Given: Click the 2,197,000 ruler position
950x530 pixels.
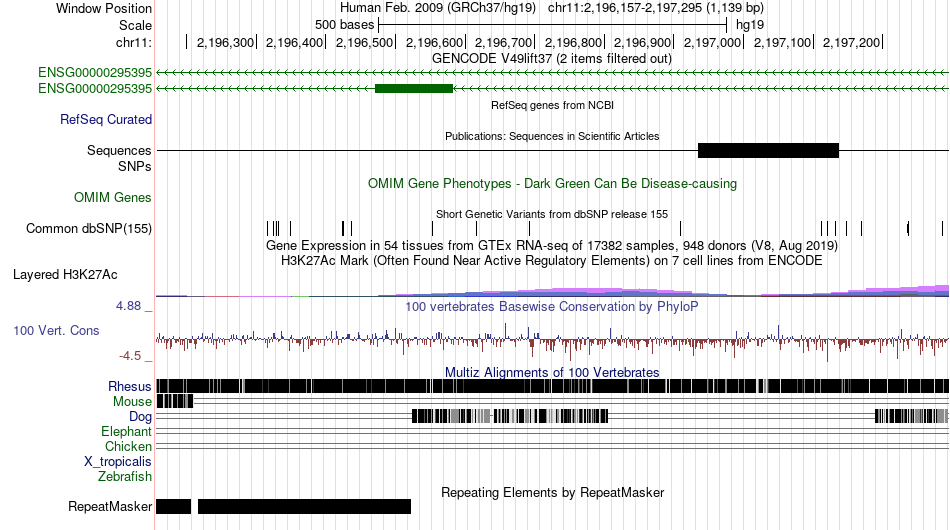Looking at the screenshot, I should (x=712, y=42).
